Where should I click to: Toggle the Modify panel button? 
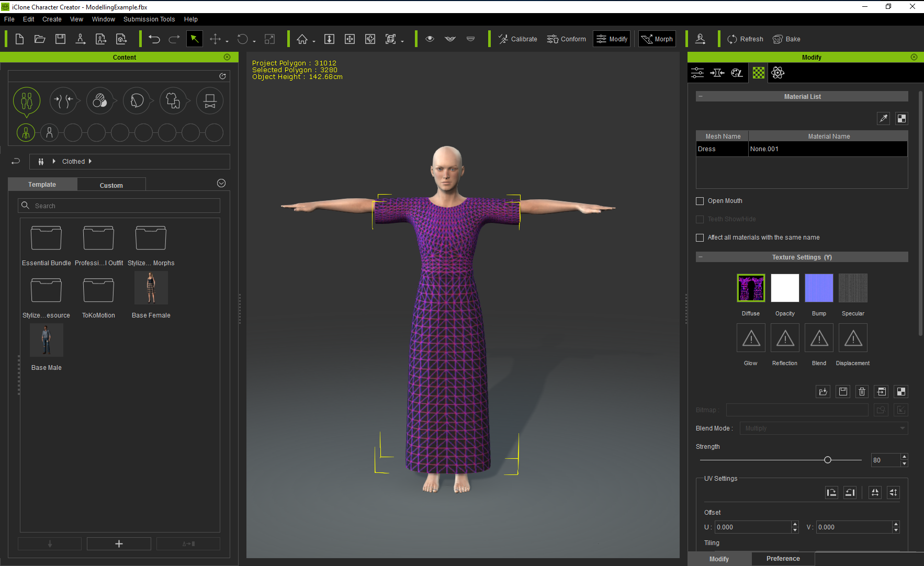pos(612,39)
